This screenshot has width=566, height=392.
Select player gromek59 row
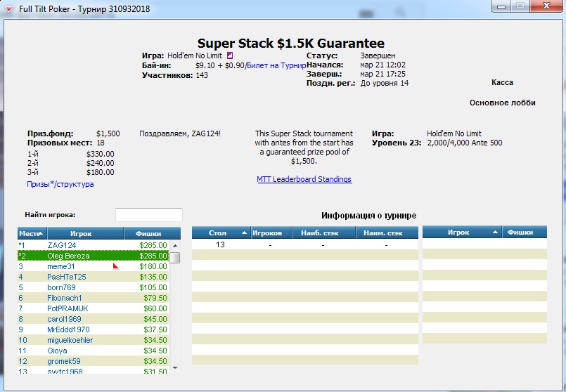click(93, 361)
